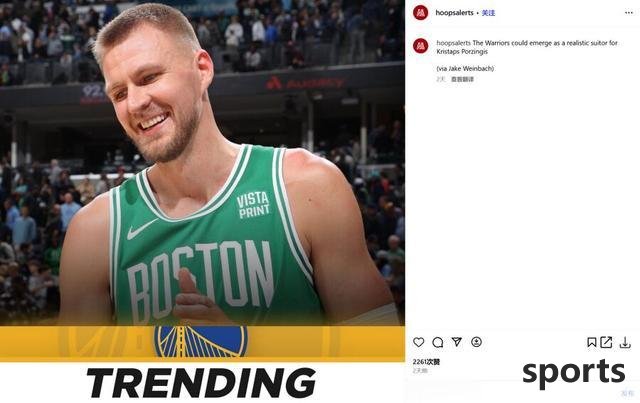This screenshot has width=640, height=403.
Task: Click the faded post button at bottom right
Action: 627,393
